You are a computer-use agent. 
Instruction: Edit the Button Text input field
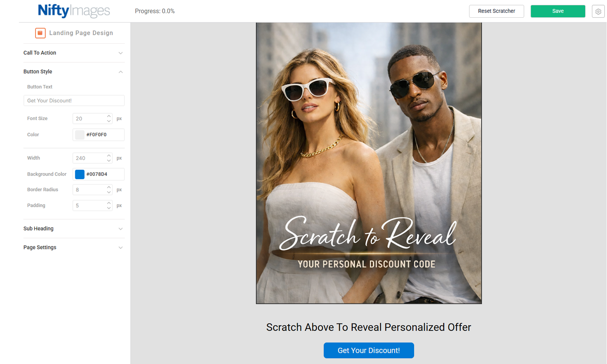(74, 100)
